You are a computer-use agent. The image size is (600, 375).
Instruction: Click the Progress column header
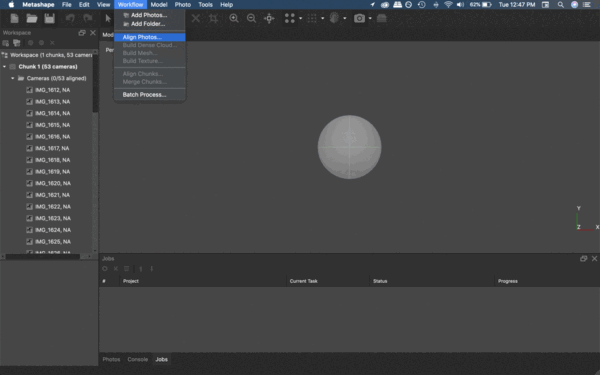[547, 281]
